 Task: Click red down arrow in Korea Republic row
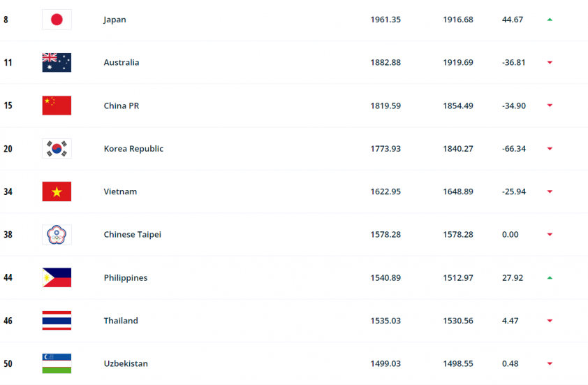click(x=550, y=149)
